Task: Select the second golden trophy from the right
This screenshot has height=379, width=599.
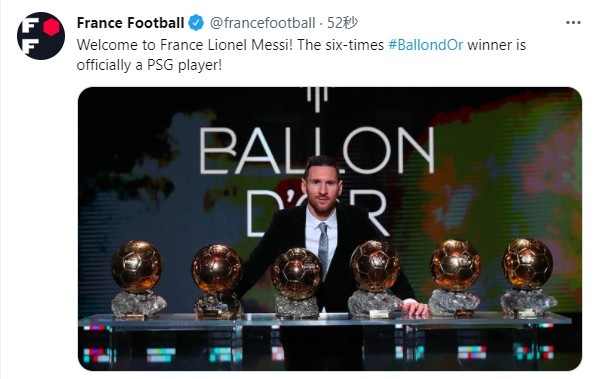Action: coord(455,277)
